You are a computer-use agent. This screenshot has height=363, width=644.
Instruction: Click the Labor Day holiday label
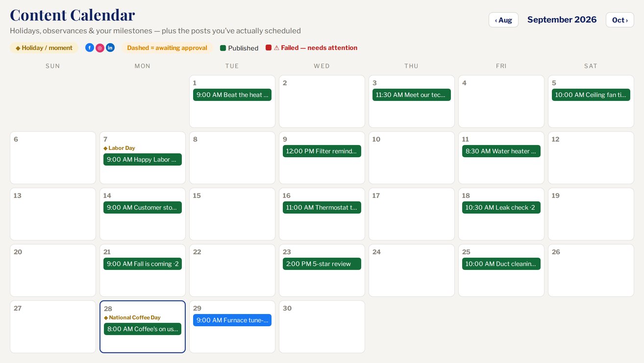point(119,148)
